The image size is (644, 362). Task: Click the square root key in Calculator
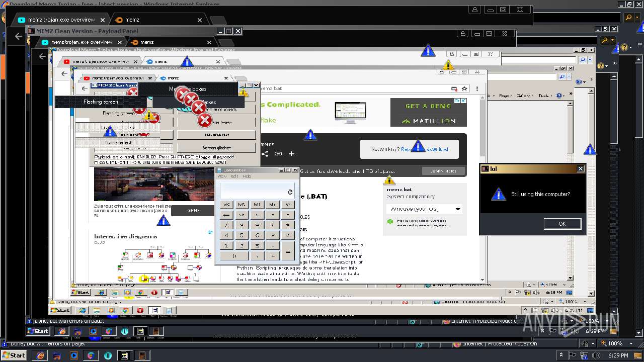288,215
